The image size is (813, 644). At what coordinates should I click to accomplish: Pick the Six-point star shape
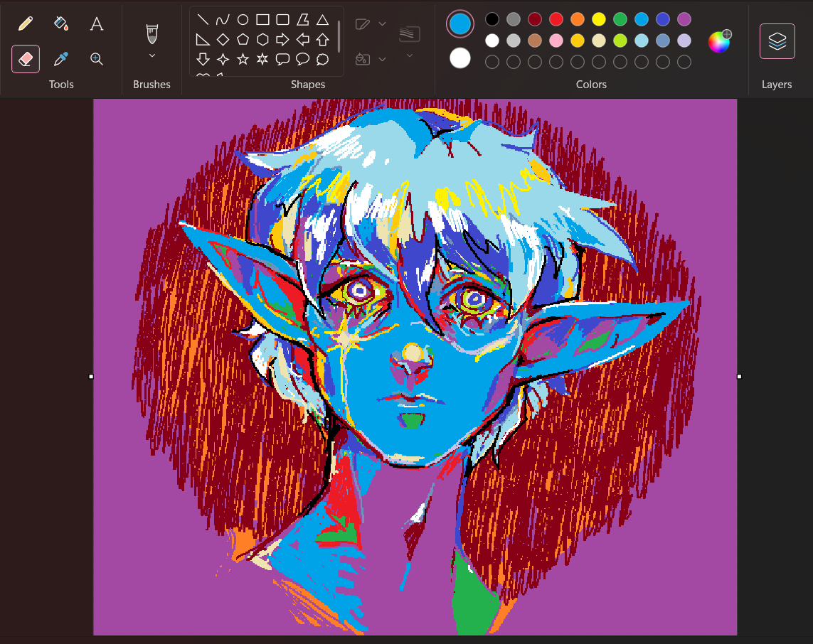pyautogui.click(x=263, y=59)
